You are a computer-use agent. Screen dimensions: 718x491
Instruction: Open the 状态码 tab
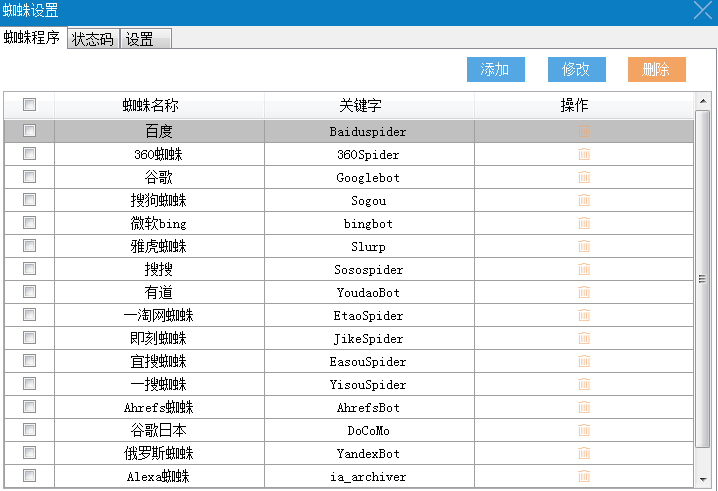click(93, 39)
